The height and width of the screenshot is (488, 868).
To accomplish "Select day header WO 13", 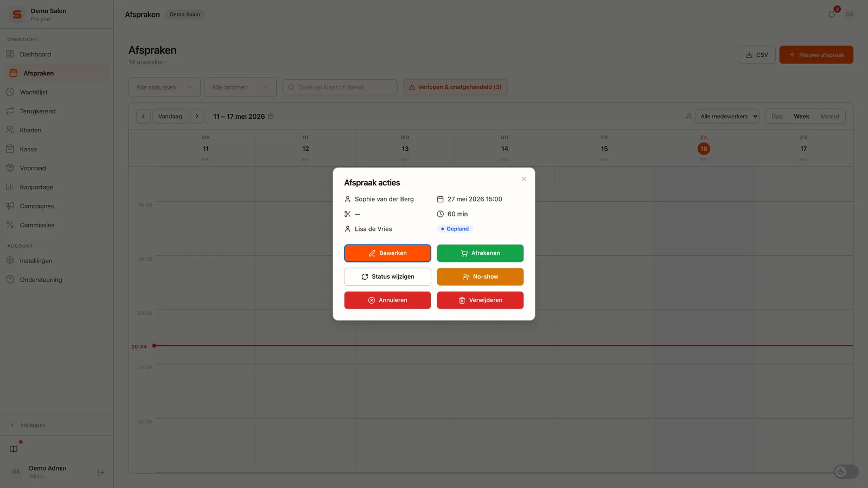I will click(x=405, y=148).
